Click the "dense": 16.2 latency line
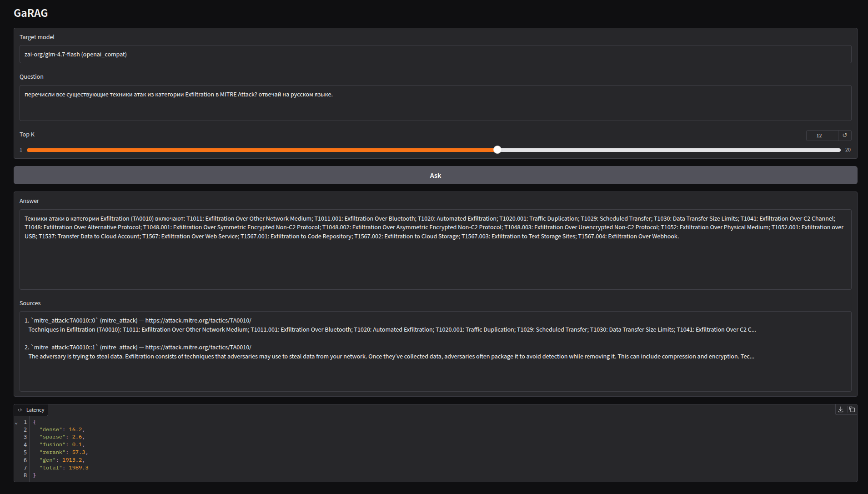 (62, 429)
